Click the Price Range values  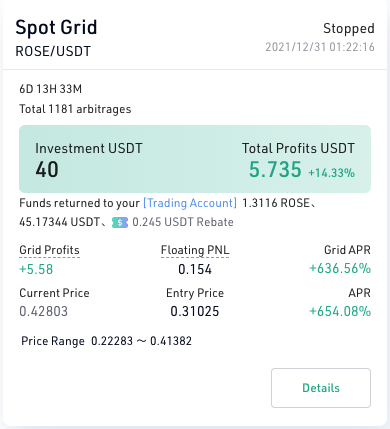click(x=141, y=341)
